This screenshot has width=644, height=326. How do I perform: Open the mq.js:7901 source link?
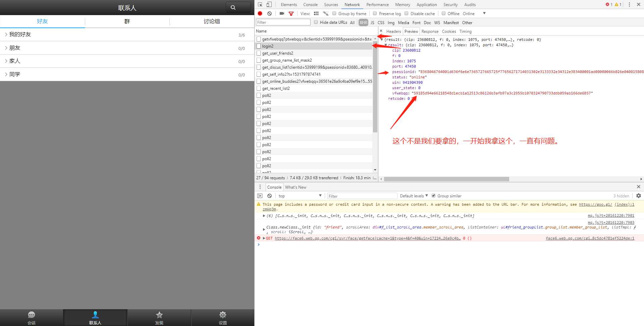coord(611,215)
